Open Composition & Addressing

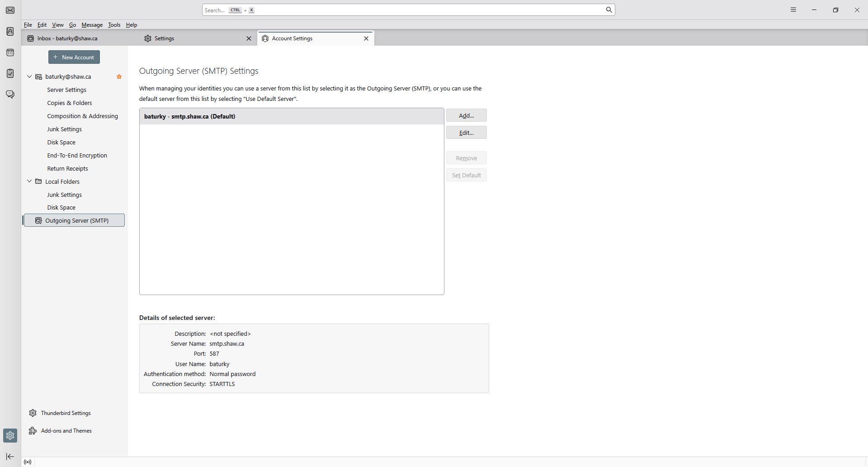pos(82,116)
